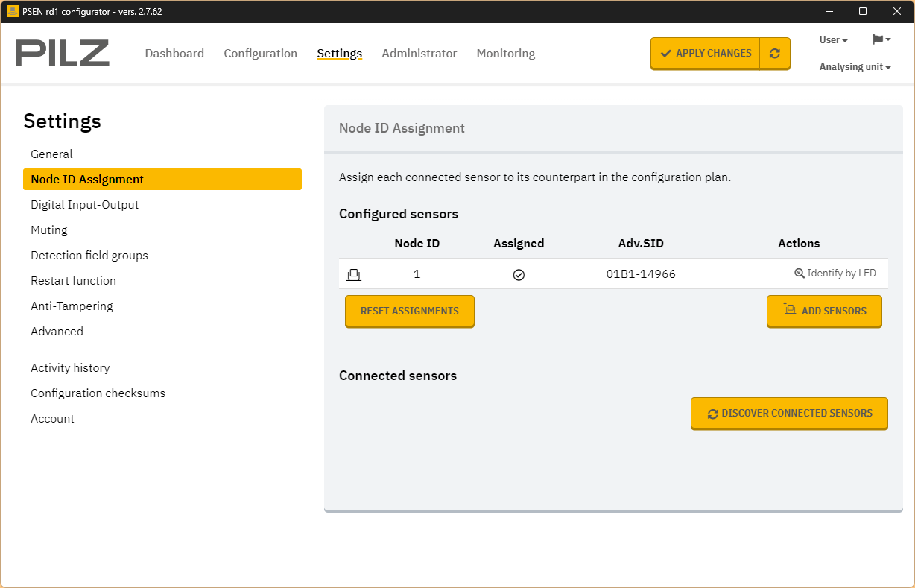Click Discover Connected Sensors button

[789, 413]
